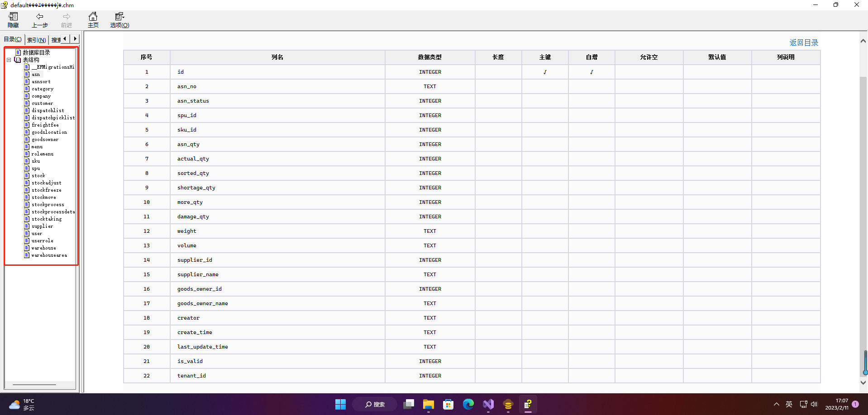The width and height of the screenshot is (868, 415).
Task: Open the rolemenu table page
Action: (x=43, y=154)
